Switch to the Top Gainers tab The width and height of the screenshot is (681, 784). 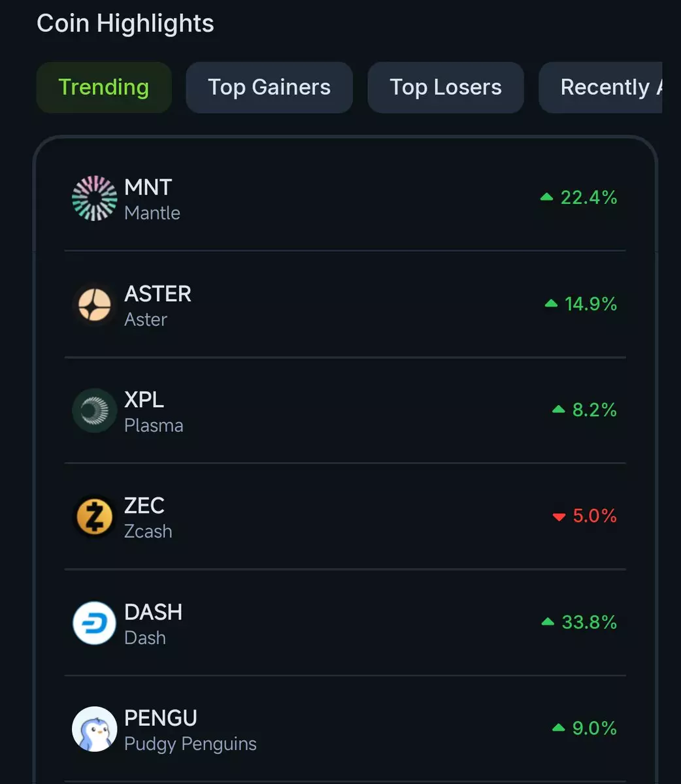pos(269,88)
